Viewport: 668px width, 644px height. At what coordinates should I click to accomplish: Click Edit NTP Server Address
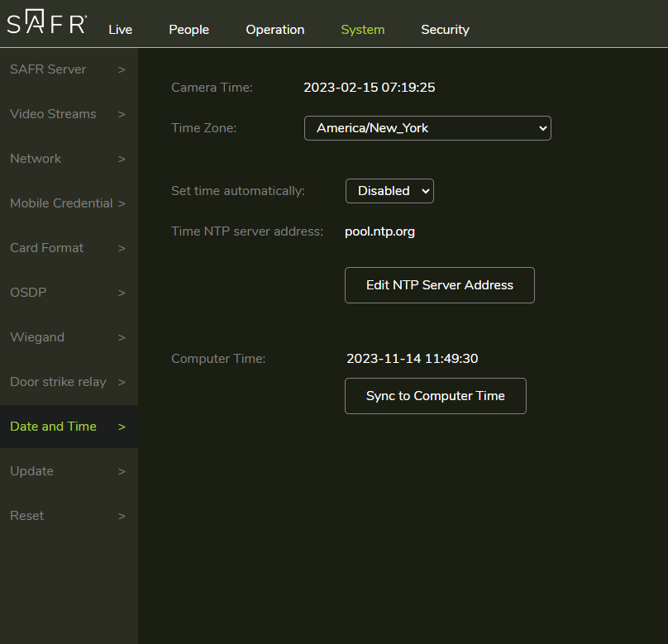click(439, 284)
